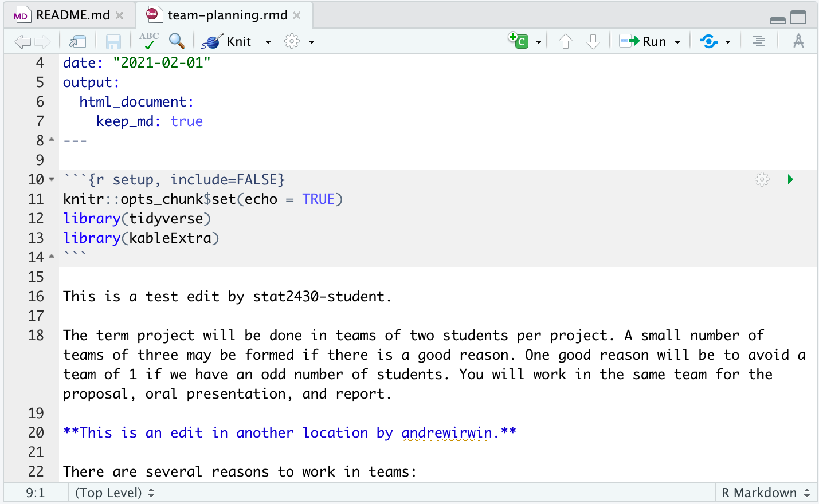The height and width of the screenshot is (504, 819).
Task: Go to the next chunk with the down arrow
Action: click(x=593, y=41)
